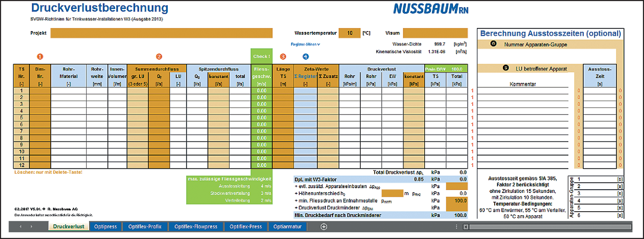
Task: Select the Wassertemperatur field showing 10
Action: pos(350,33)
